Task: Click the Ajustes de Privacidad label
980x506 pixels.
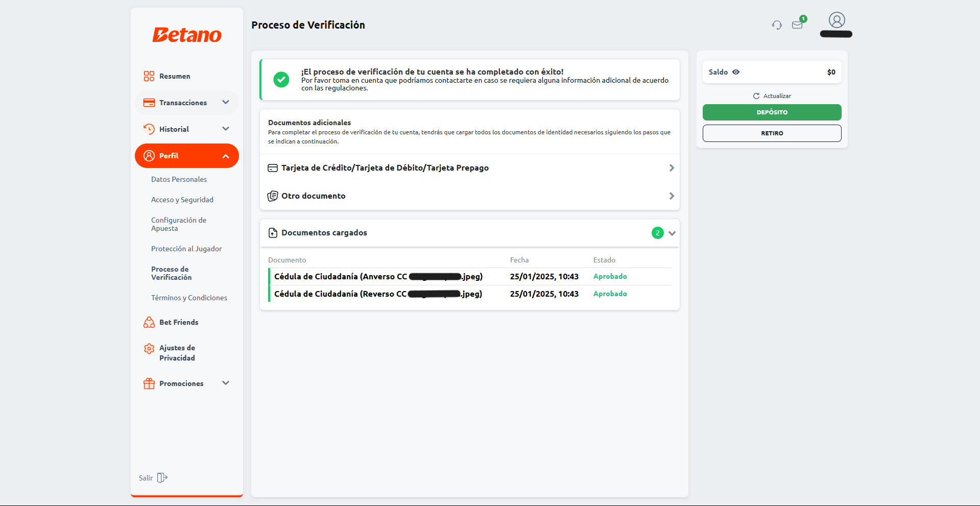Action: point(177,353)
